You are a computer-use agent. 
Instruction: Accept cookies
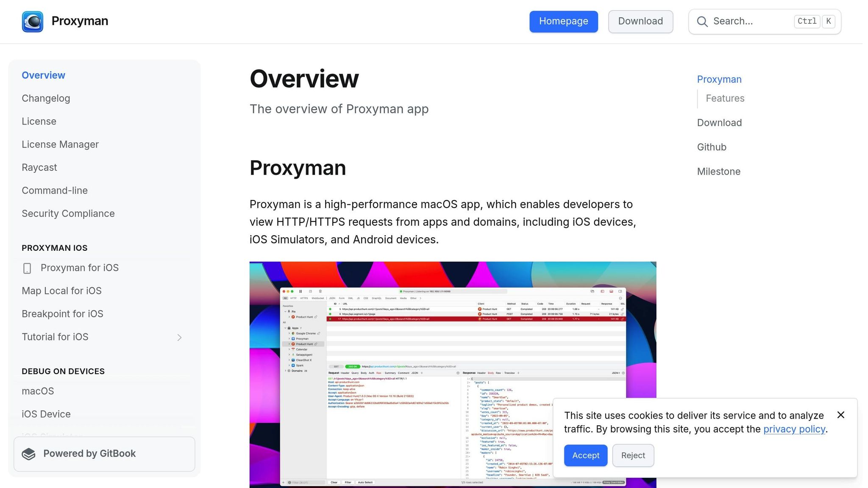(x=585, y=455)
